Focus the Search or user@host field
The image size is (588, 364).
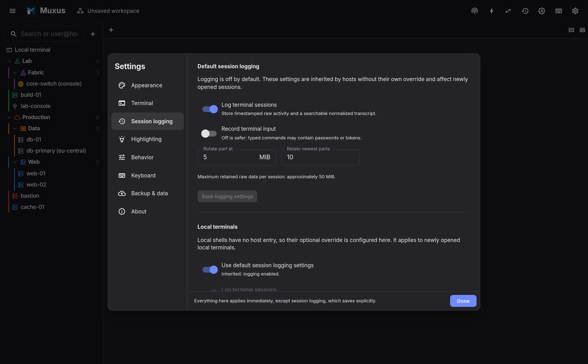tap(44, 34)
